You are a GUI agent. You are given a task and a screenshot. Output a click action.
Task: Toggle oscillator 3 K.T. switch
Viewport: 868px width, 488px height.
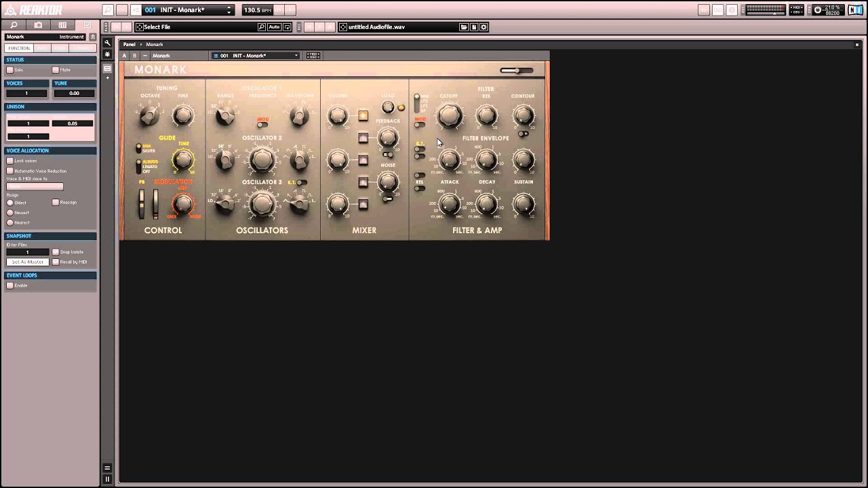click(x=302, y=182)
